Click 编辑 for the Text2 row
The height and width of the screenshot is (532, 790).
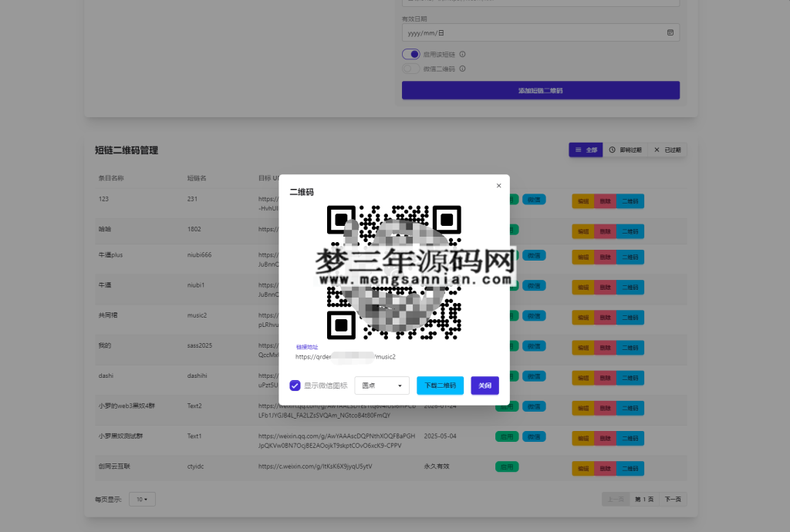click(583, 408)
